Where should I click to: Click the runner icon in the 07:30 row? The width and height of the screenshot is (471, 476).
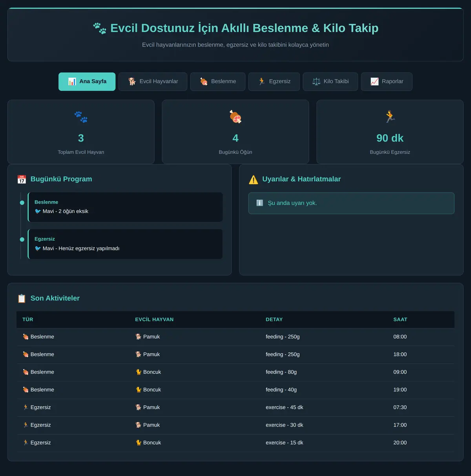(x=26, y=407)
